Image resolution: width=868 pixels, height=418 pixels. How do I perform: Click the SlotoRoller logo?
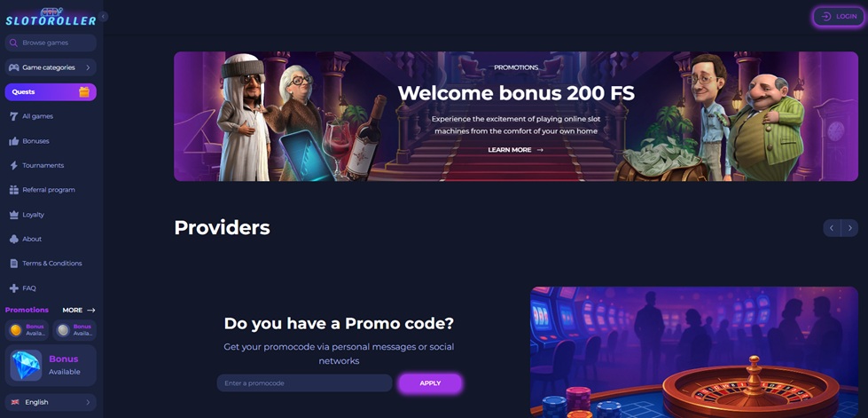point(51,17)
